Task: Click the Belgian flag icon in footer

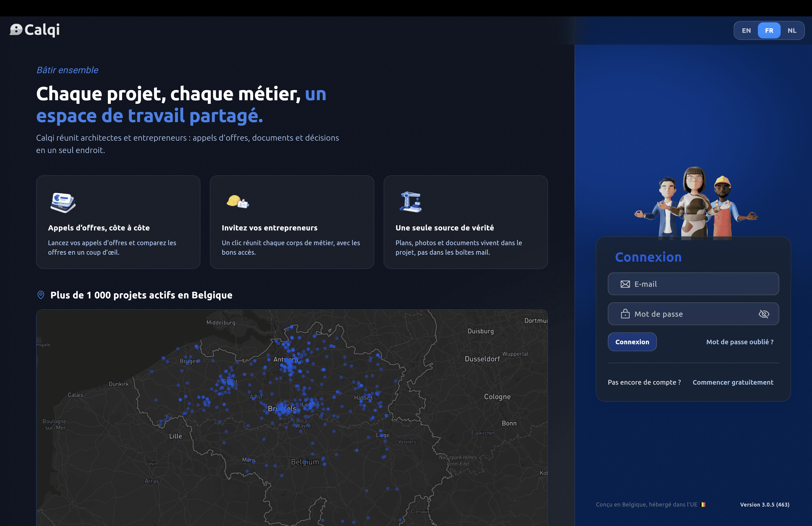Action: point(703,504)
